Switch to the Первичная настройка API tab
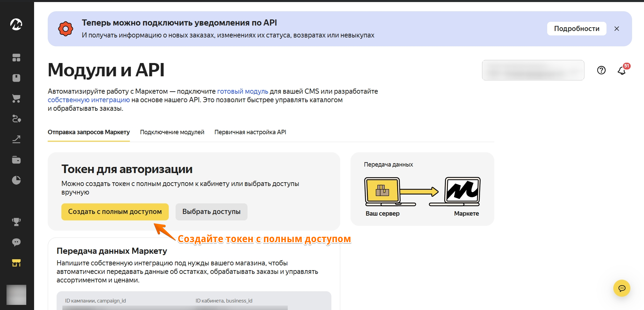 tap(250, 132)
